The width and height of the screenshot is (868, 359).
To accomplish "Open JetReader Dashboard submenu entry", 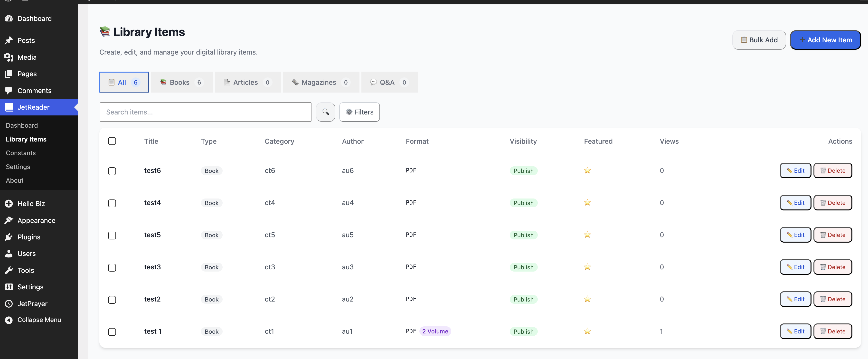I will (x=22, y=125).
